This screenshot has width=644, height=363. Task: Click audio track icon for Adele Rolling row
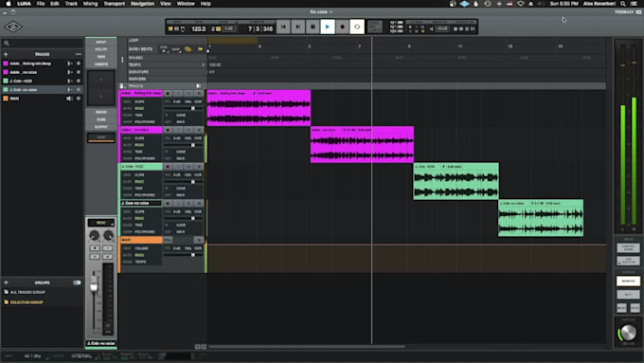click(x=69, y=64)
